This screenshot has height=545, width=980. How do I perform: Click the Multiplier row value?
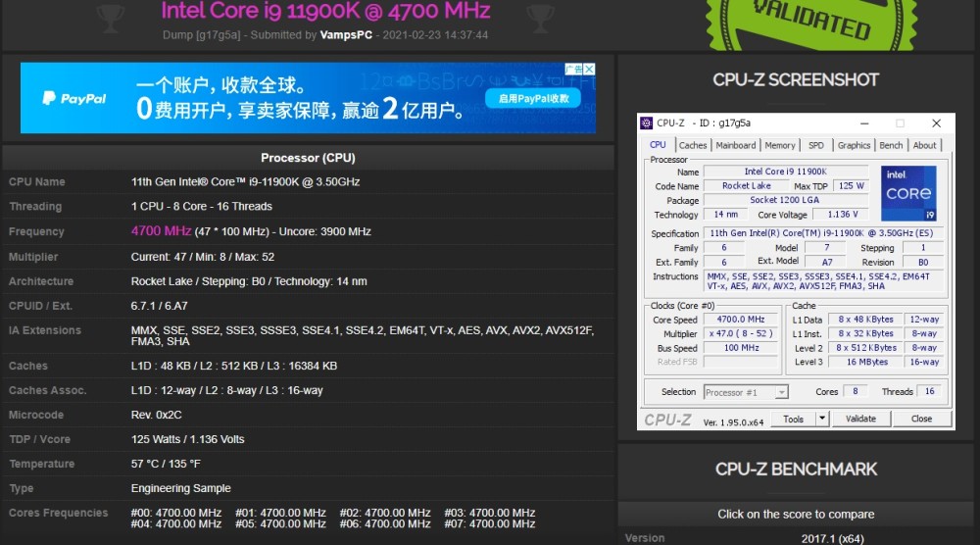203,257
